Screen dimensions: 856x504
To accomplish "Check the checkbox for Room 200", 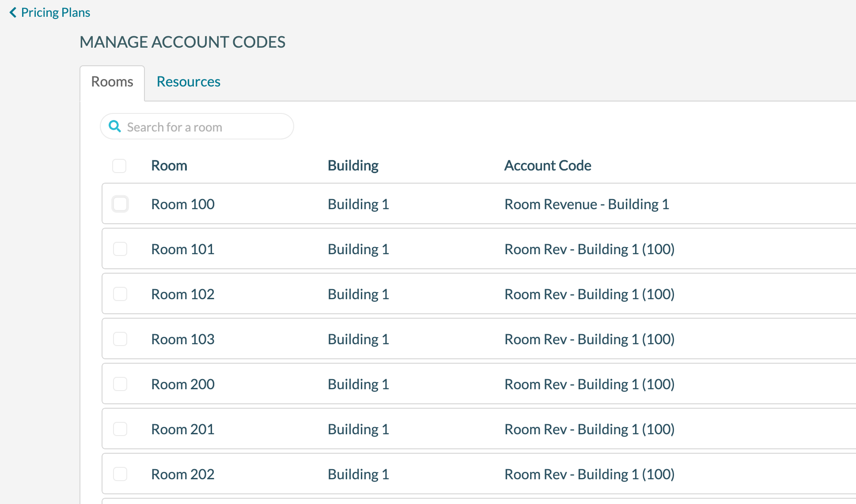I will [120, 384].
